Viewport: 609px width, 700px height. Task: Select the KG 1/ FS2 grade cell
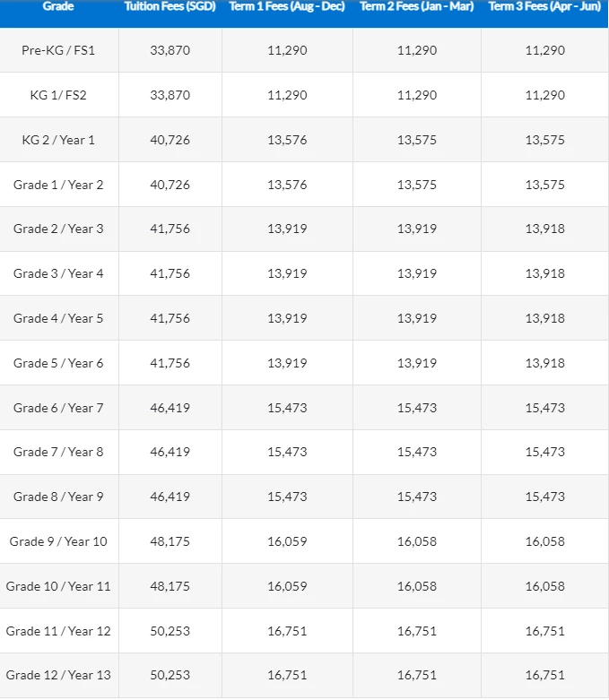pyautogui.click(x=58, y=95)
